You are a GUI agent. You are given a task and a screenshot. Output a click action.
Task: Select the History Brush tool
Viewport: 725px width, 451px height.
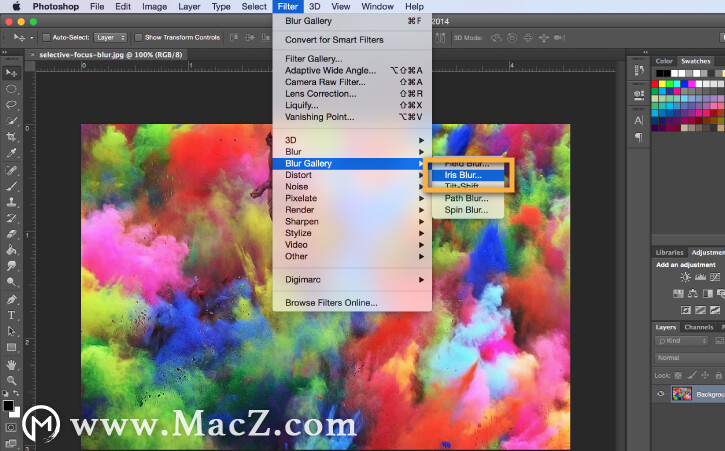coord(11,218)
